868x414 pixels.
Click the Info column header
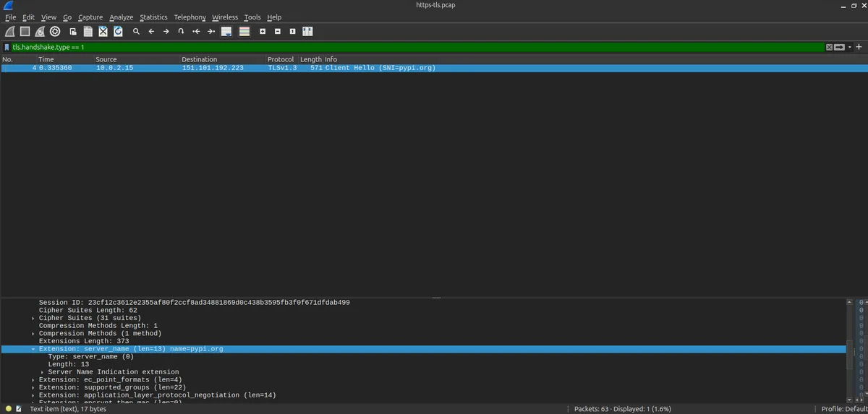pos(595,59)
